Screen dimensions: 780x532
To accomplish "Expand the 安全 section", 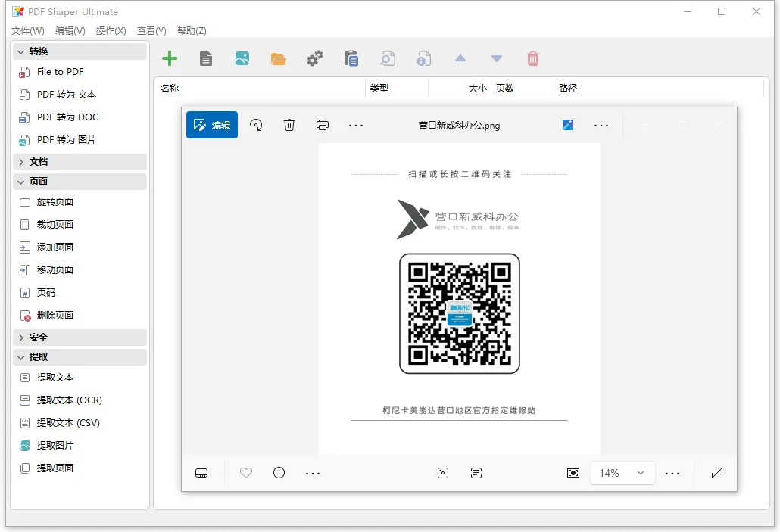I will 80,338.
